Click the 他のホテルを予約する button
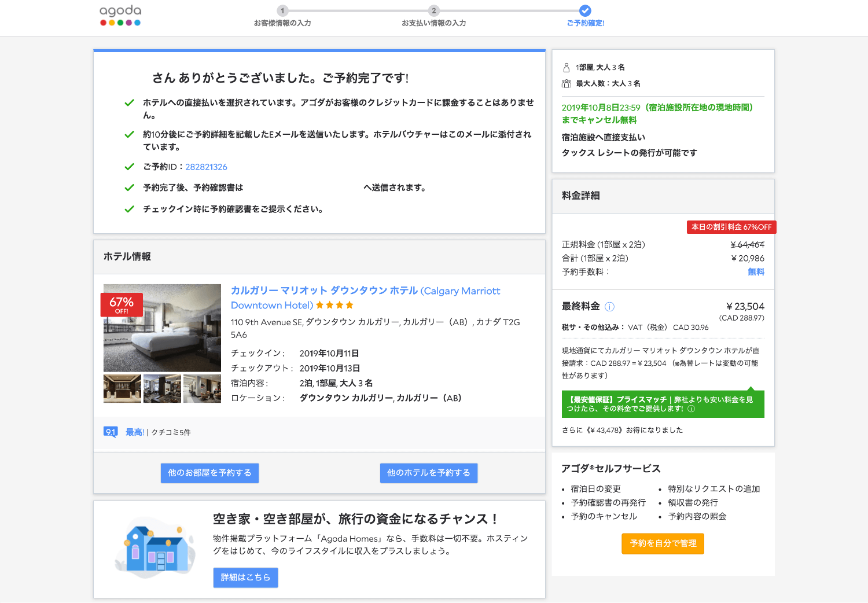Viewport: 868px width, 603px height. [x=428, y=473]
